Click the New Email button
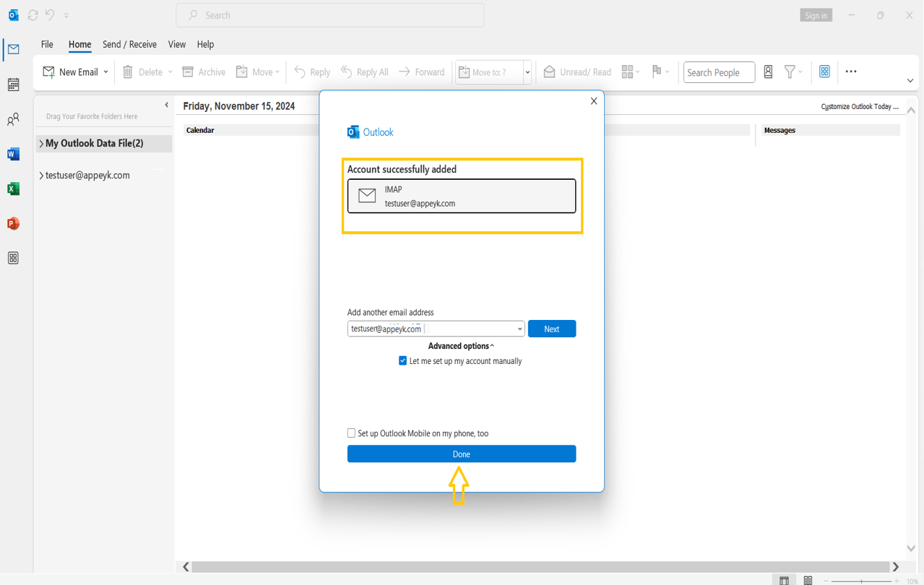 [70, 72]
